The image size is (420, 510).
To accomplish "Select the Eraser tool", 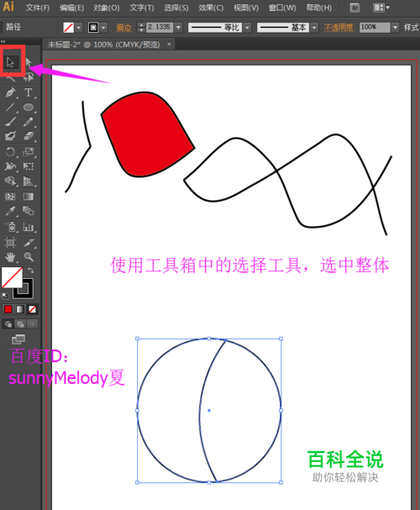I will (29, 136).
